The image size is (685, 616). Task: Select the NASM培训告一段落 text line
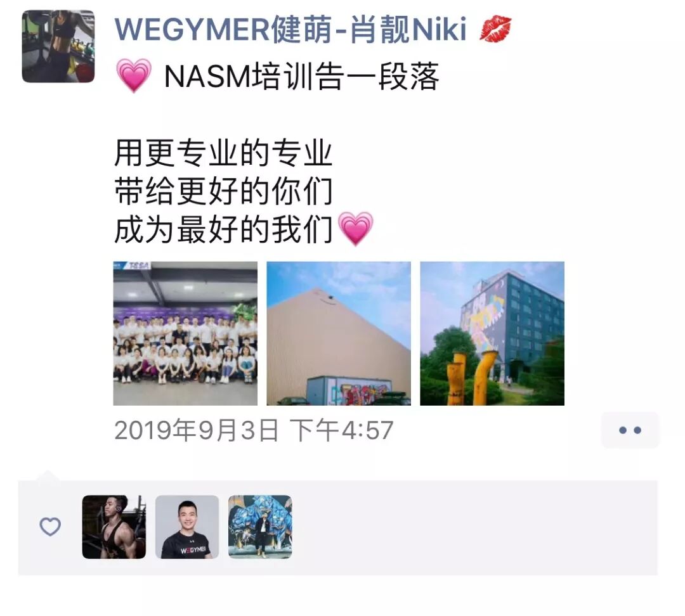tap(301, 77)
